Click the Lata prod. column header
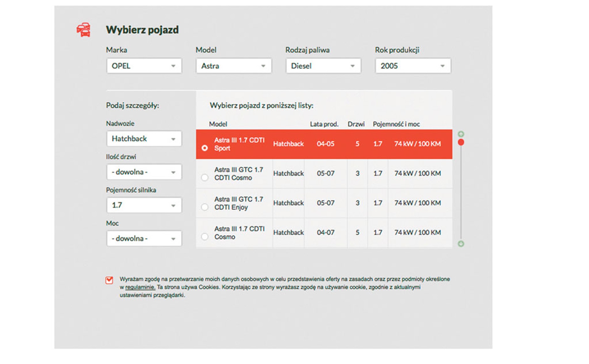Viewport: 589px width, 364px height. (x=324, y=124)
